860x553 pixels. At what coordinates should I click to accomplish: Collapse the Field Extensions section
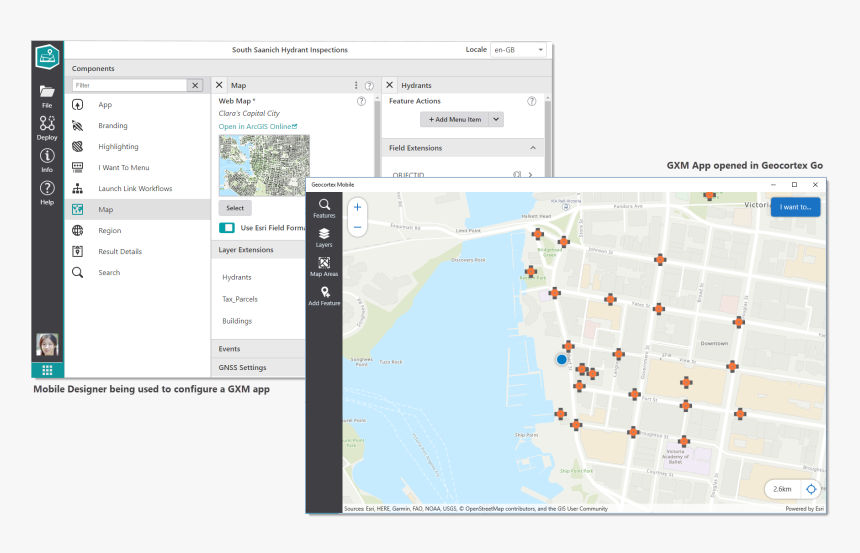532,148
